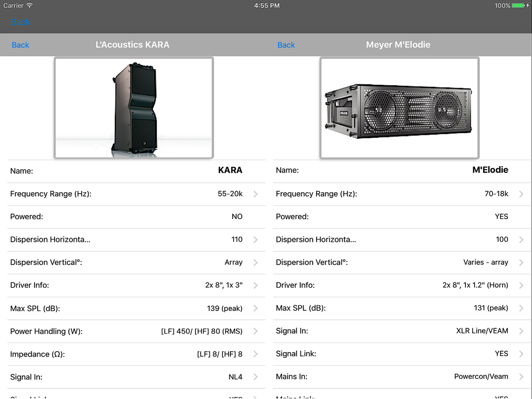The height and width of the screenshot is (399, 532).
Task: Select KARA driver value '2x 8", 1x 3"'
Action: (224, 285)
